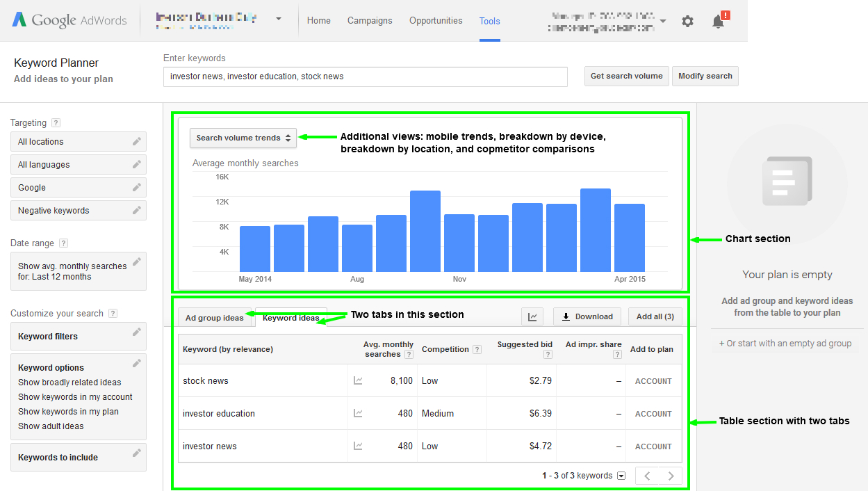868x491 pixels.
Task: Edit Keywords to include via pencil icon
Action: pyautogui.click(x=137, y=455)
